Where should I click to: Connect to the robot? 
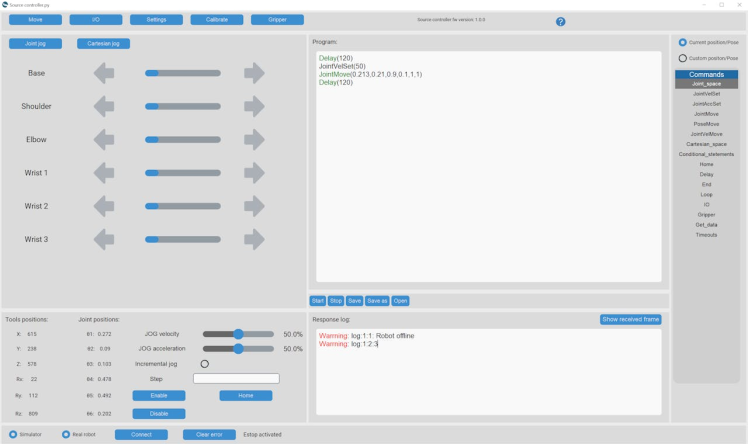click(141, 435)
